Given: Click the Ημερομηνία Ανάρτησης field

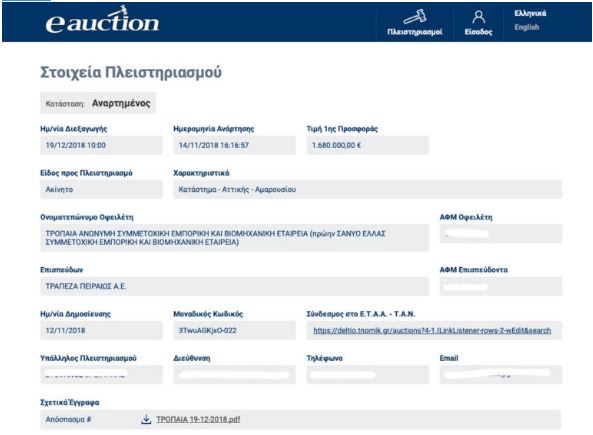Looking at the screenshot, I should point(234,145).
